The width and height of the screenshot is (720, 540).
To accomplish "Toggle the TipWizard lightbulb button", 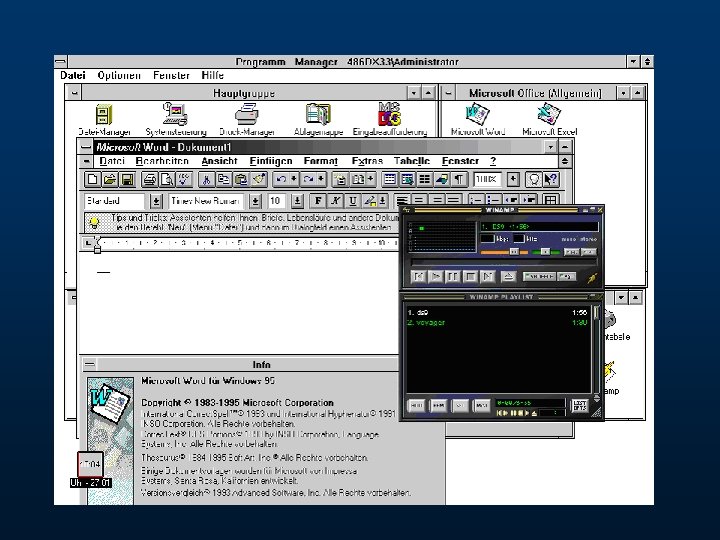I will click(x=534, y=179).
